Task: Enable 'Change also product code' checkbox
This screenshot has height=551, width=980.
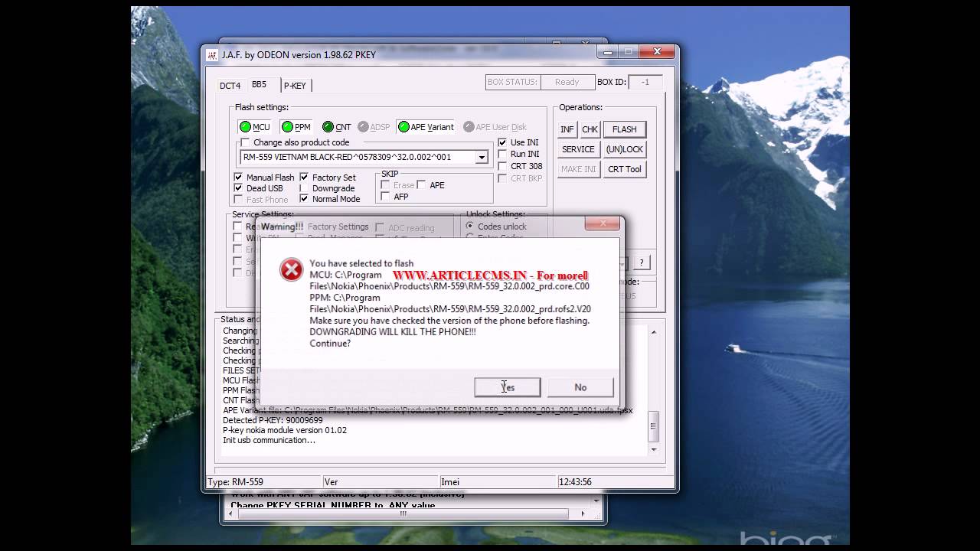Action: [245, 142]
